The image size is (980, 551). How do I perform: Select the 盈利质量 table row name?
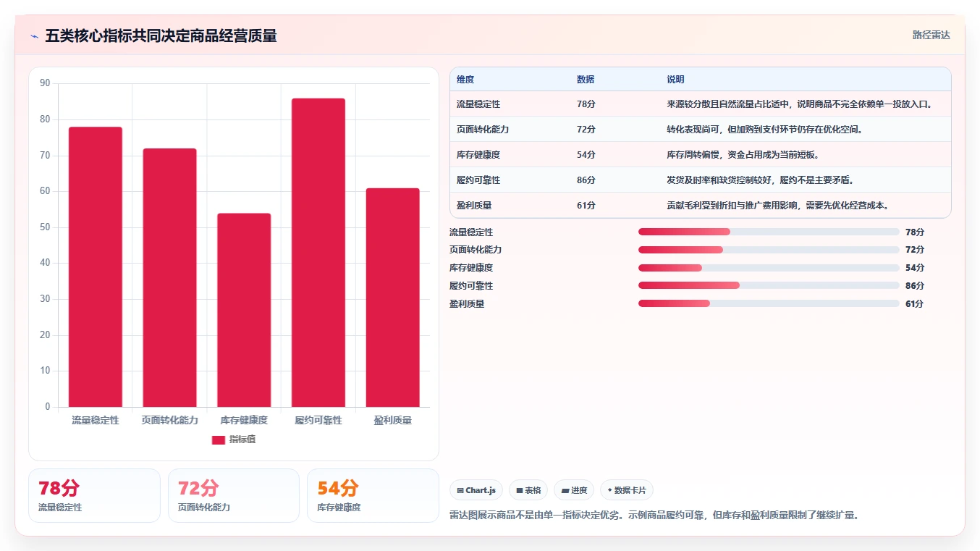pos(474,206)
